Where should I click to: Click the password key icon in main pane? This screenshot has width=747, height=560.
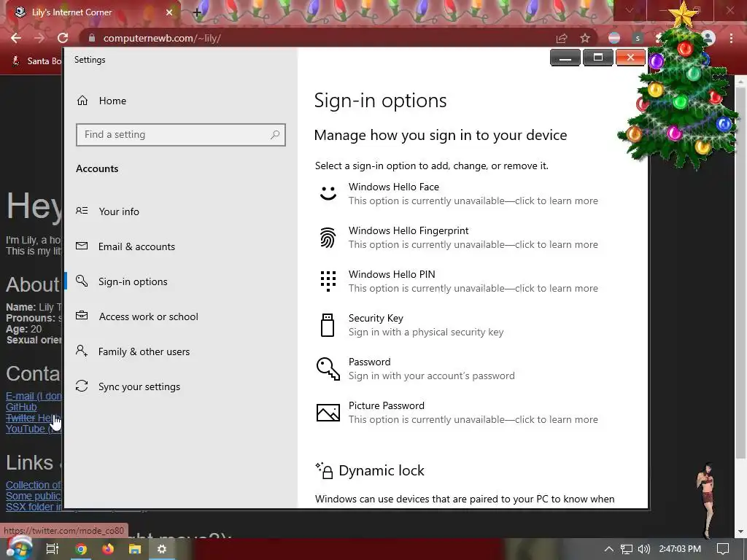[x=328, y=369]
